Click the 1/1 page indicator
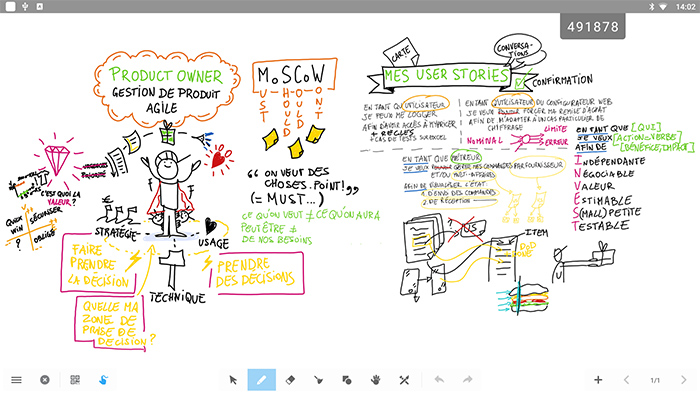 [x=655, y=380]
